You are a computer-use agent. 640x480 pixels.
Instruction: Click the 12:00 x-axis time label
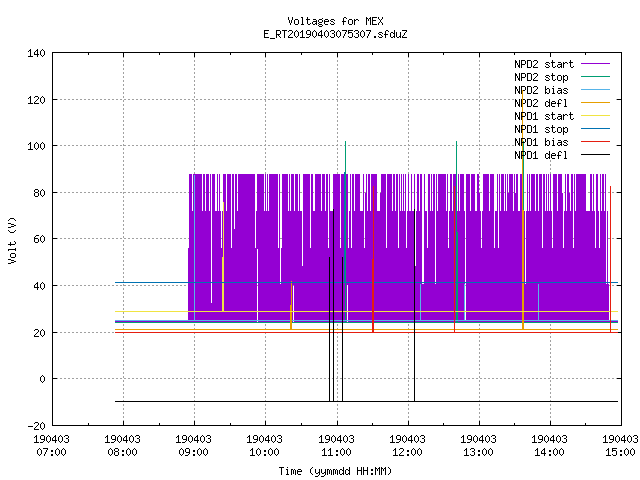click(x=407, y=452)
